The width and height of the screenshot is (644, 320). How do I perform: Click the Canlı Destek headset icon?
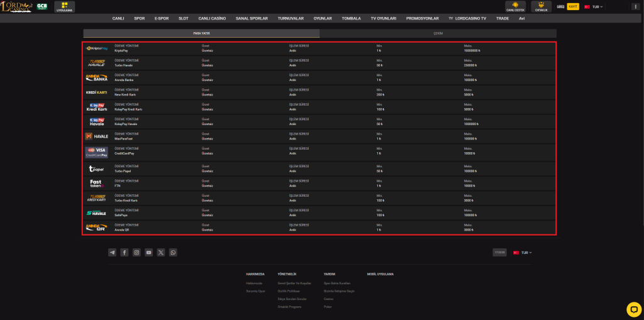click(515, 6)
